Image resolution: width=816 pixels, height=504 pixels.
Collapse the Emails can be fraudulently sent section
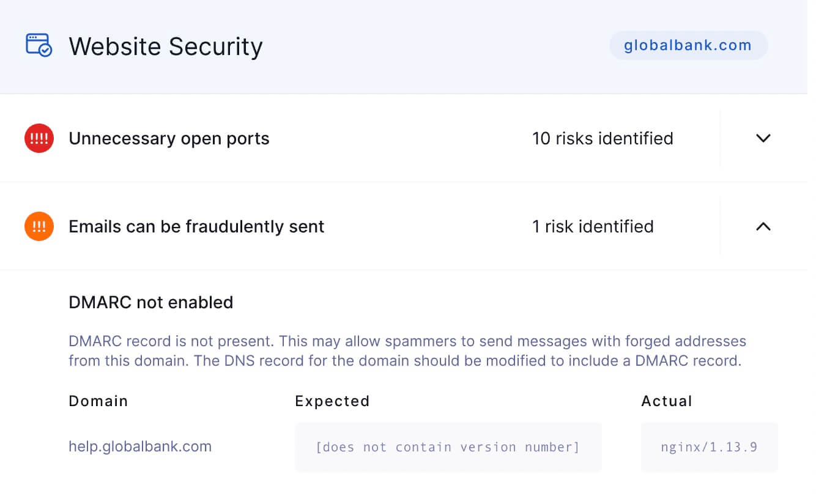tap(763, 226)
